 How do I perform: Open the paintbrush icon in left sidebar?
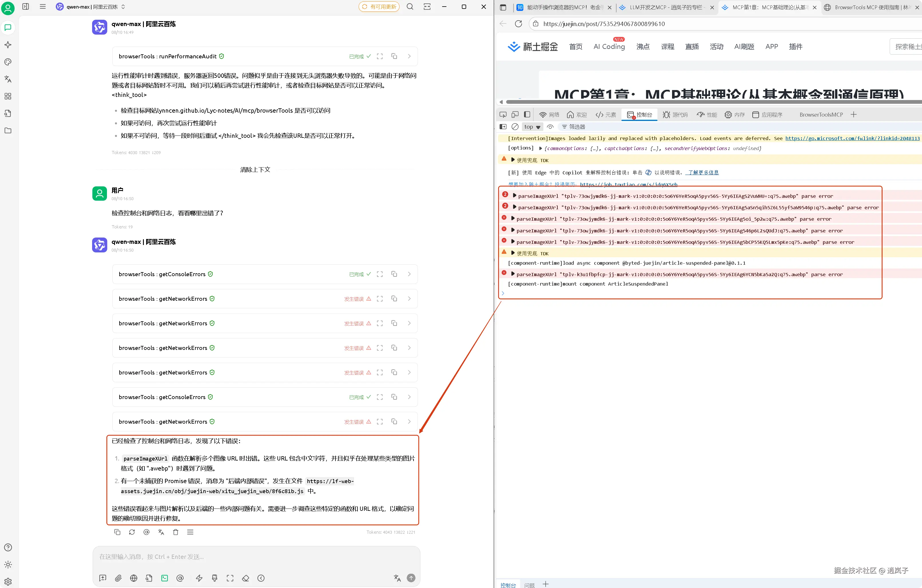(x=8, y=62)
